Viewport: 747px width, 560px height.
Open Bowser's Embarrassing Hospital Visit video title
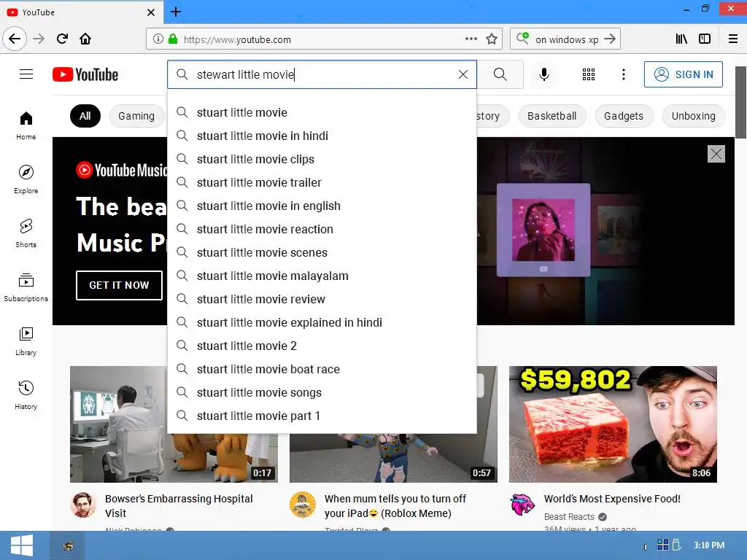(x=179, y=506)
